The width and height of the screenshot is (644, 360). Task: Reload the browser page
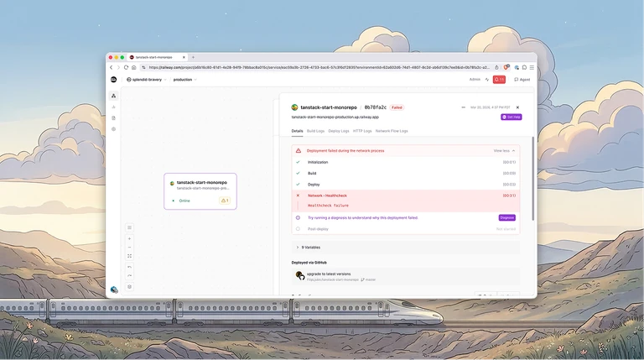click(126, 67)
